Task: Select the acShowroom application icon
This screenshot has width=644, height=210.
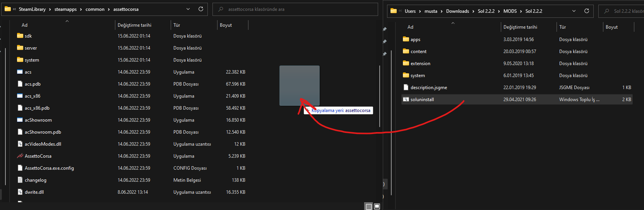Action: (20, 120)
